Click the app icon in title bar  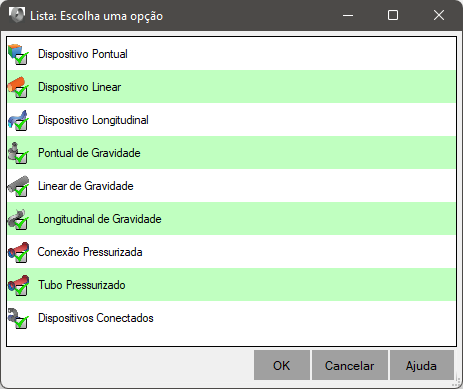(17, 15)
